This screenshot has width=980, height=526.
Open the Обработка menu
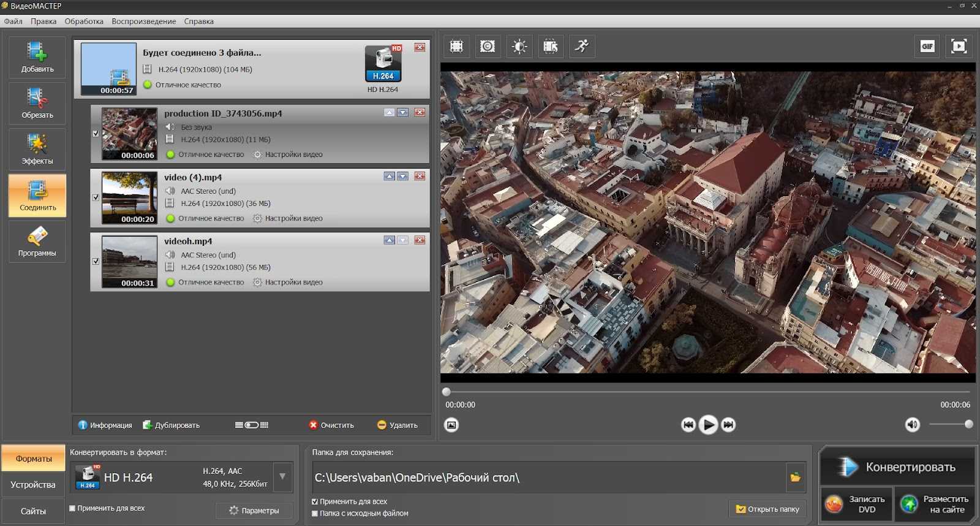click(84, 21)
